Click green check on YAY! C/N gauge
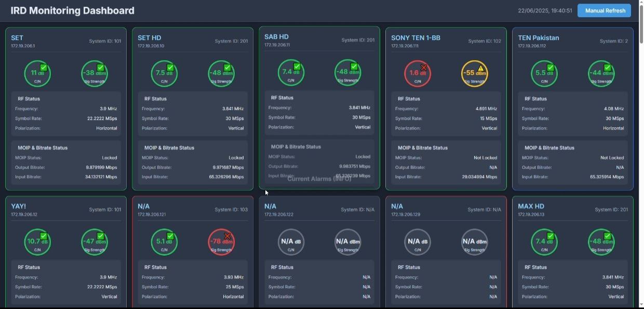The image size is (644, 309). click(x=44, y=236)
